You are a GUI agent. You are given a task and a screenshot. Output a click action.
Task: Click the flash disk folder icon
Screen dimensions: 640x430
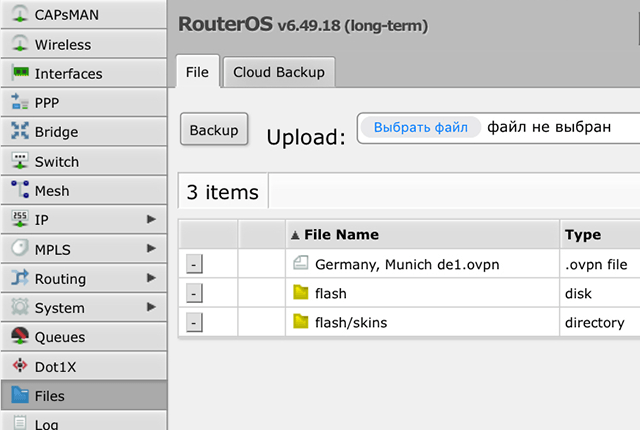pos(301,292)
